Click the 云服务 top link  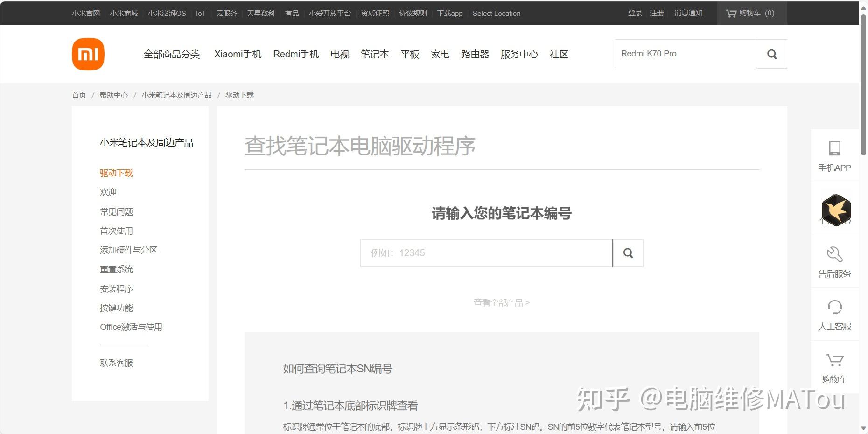pyautogui.click(x=226, y=13)
